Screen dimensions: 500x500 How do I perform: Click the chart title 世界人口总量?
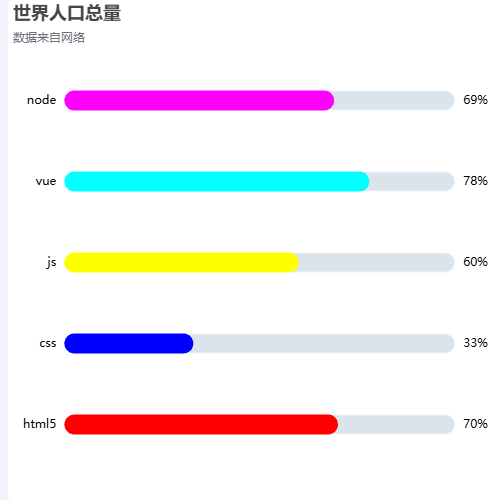[67, 13]
